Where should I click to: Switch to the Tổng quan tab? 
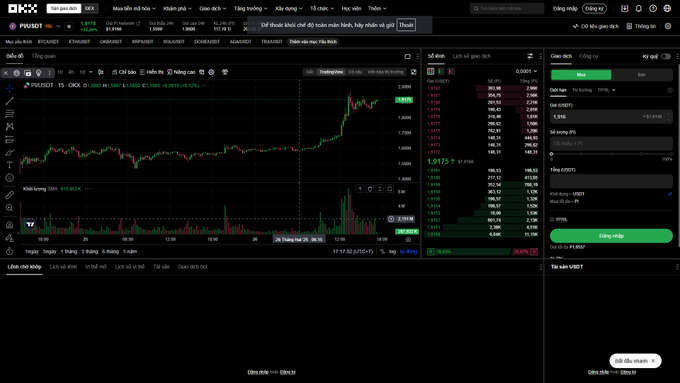[43, 56]
